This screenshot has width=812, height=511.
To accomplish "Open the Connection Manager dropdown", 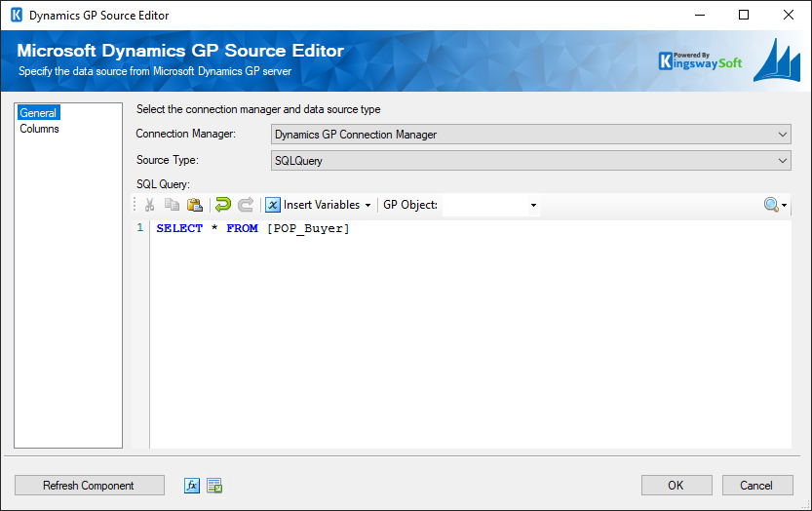I will click(531, 135).
